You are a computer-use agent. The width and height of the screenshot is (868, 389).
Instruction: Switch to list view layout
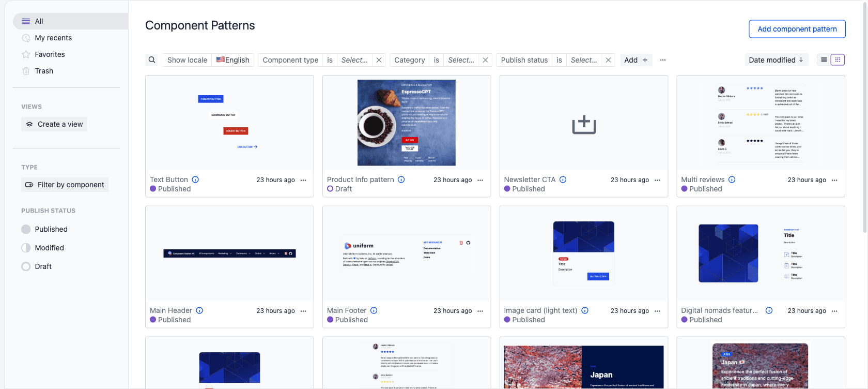coord(824,60)
